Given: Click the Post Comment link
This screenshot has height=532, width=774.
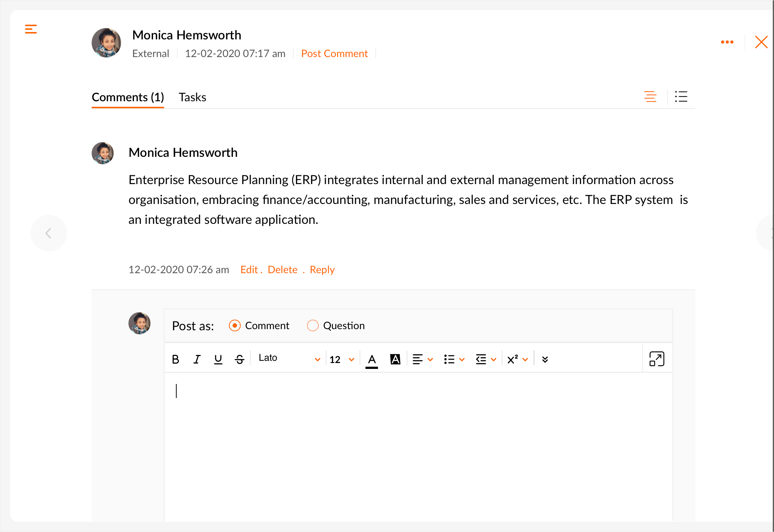Looking at the screenshot, I should point(334,54).
